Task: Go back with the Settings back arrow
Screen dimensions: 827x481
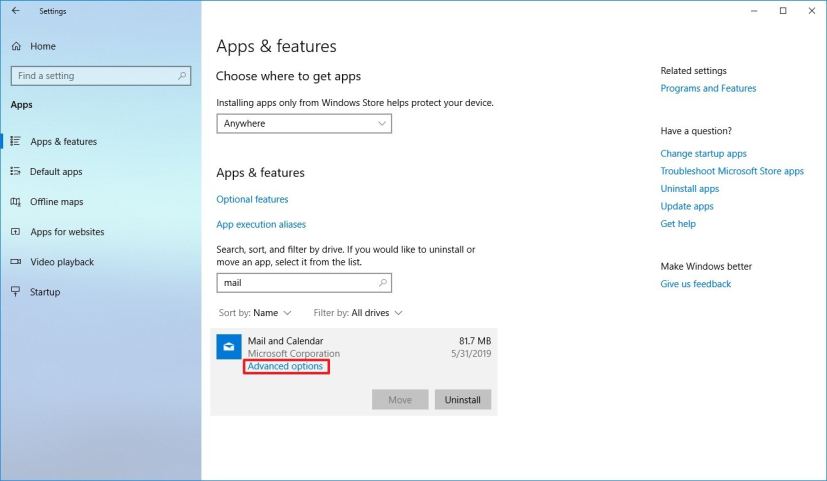Action: coord(16,11)
